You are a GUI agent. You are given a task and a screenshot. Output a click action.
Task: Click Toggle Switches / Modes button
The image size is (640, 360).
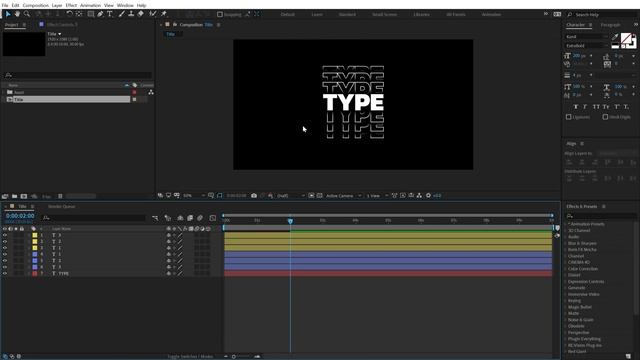[x=190, y=356]
